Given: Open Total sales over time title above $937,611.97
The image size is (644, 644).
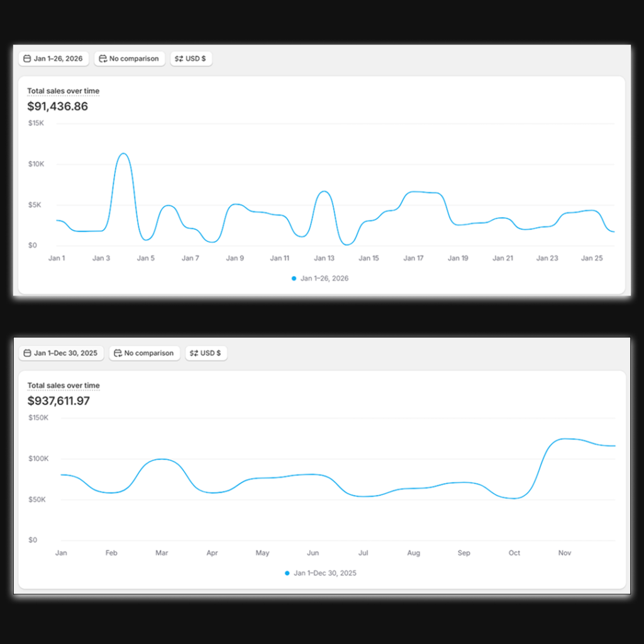Looking at the screenshot, I should click(x=63, y=386).
